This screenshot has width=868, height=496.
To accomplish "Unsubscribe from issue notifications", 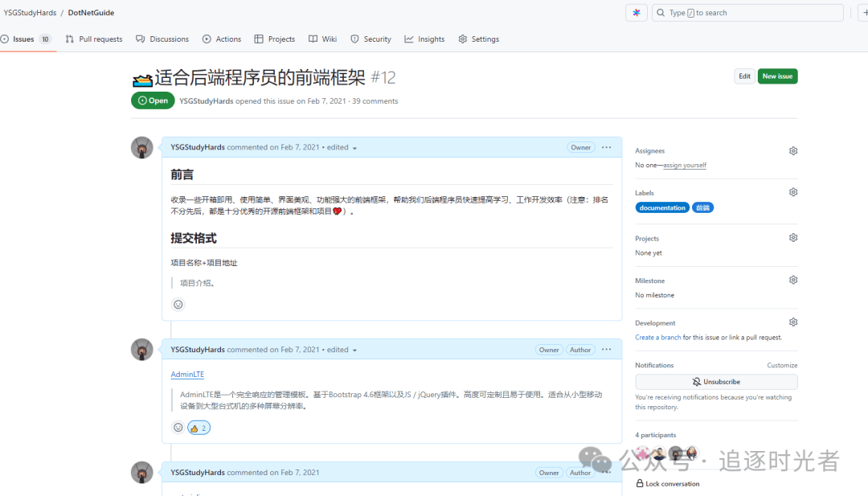I will pyautogui.click(x=716, y=382).
